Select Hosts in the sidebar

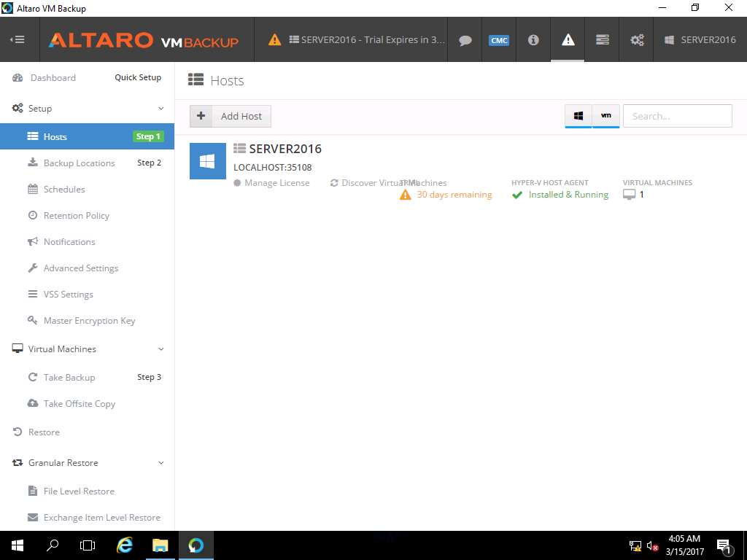pos(88,136)
